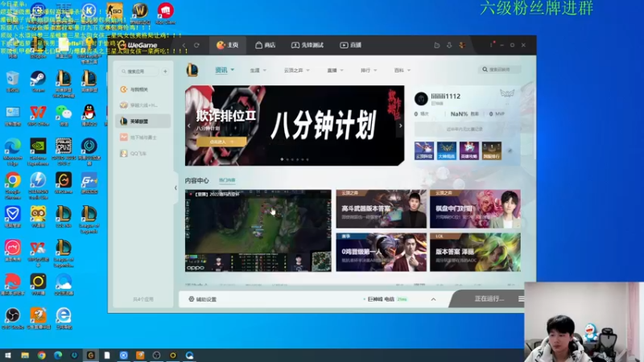
Task: Open the GeForce Experience desktop shortcut
Action: click(x=38, y=152)
